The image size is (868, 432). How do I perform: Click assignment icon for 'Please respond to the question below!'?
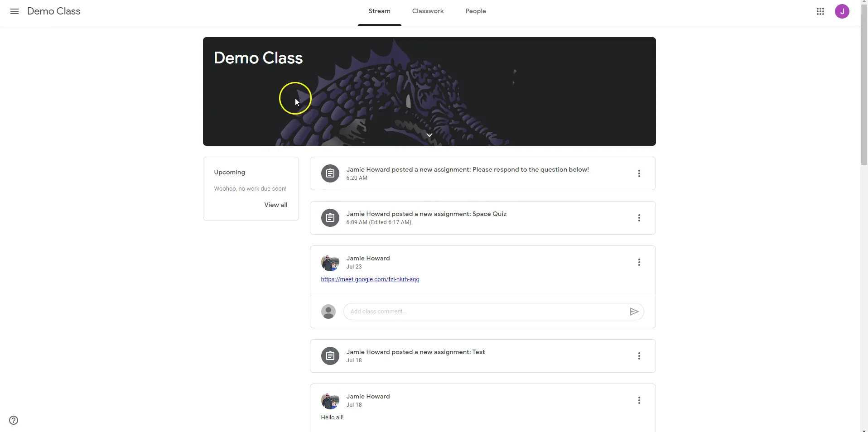click(x=330, y=173)
